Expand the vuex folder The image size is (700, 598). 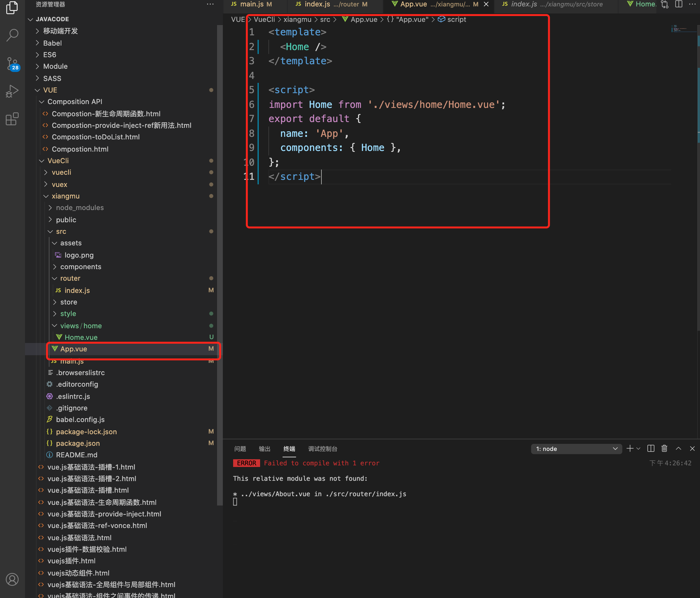[x=59, y=184]
